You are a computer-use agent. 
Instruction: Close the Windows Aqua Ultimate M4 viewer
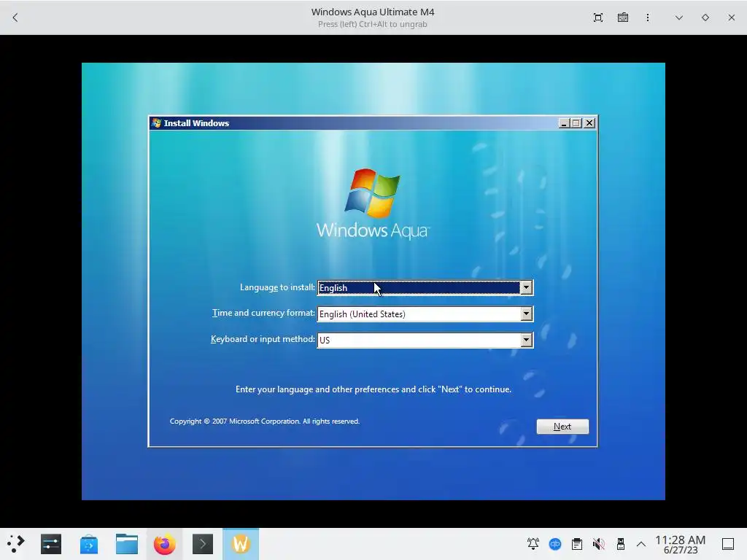point(731,17)
